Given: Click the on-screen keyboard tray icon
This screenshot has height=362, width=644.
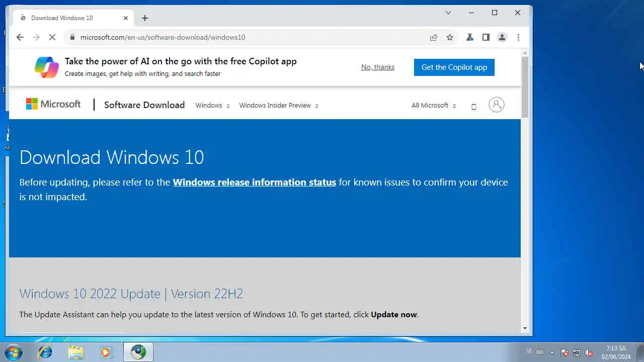Looking at the screenshot, I should pos(540,352).
